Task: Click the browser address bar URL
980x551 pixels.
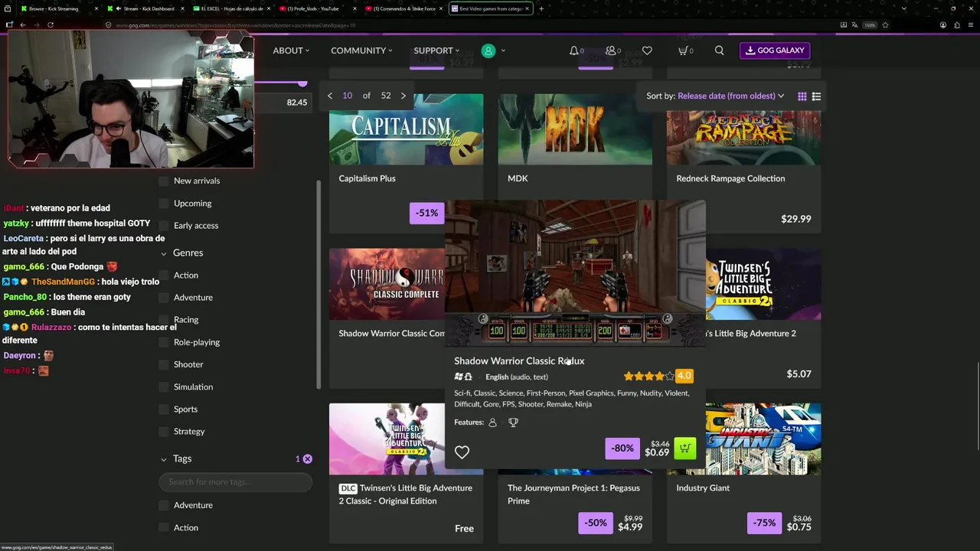Action: pyautogui.click(x=235, y=25)
